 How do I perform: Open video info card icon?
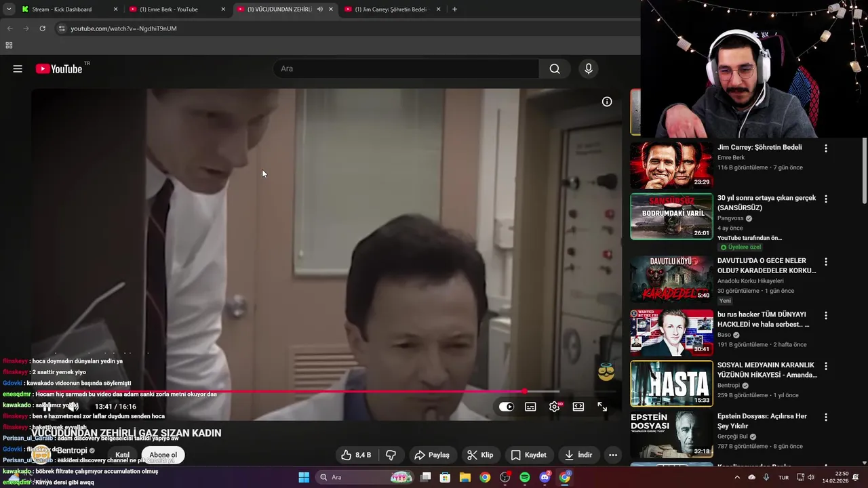pos(607,102)
